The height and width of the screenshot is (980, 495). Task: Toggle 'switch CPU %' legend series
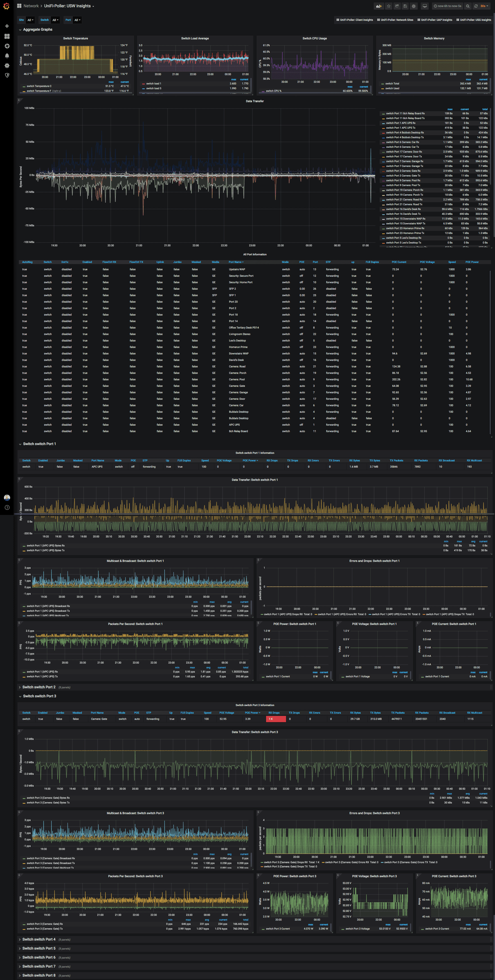(274, 91)
